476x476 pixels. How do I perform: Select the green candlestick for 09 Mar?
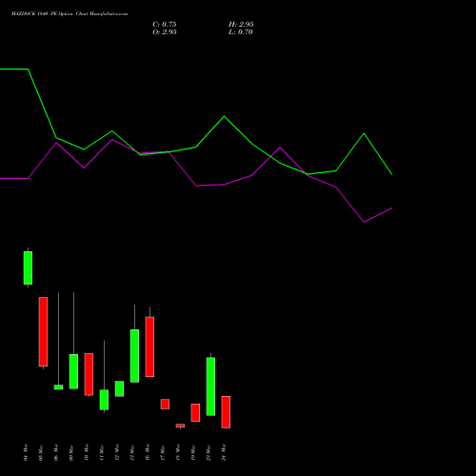tap(73, 371)
